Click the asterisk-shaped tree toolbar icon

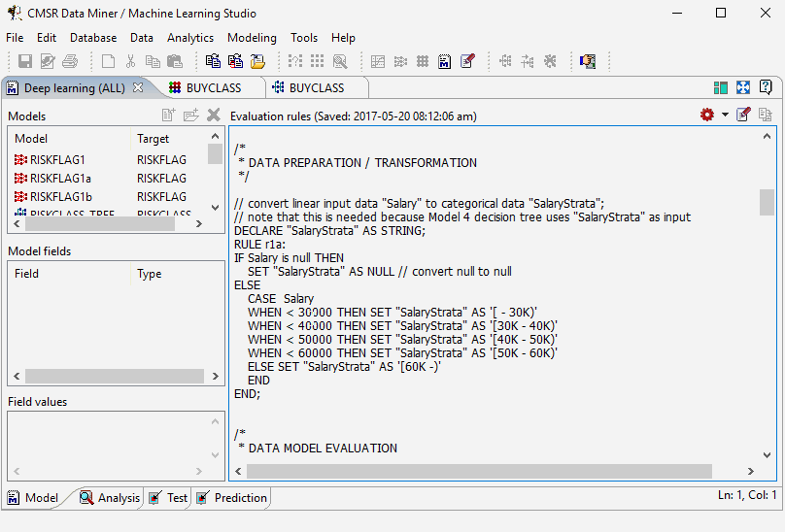click(x=550, y=61)
